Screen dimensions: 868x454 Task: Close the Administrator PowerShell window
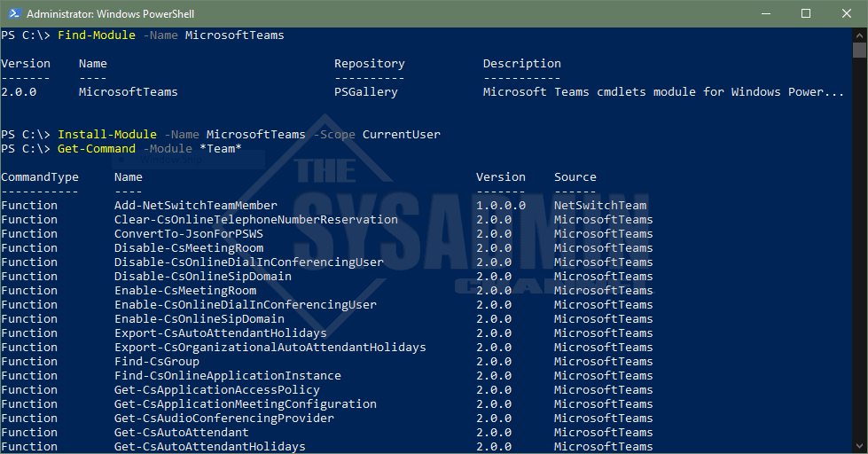point(847,13)
